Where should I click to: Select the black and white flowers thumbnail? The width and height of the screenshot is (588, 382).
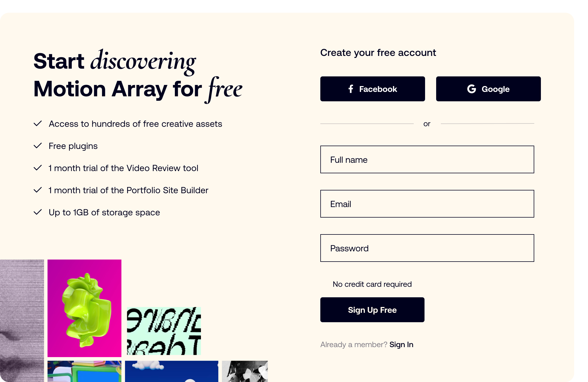click(x=245, y=371)
